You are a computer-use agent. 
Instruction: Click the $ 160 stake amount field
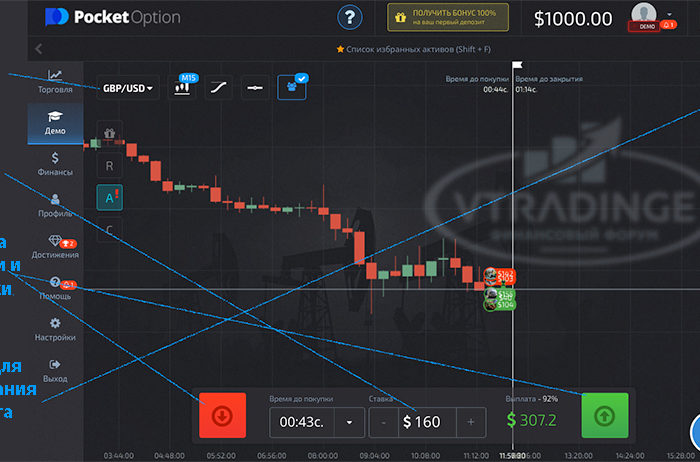point(427,422)
